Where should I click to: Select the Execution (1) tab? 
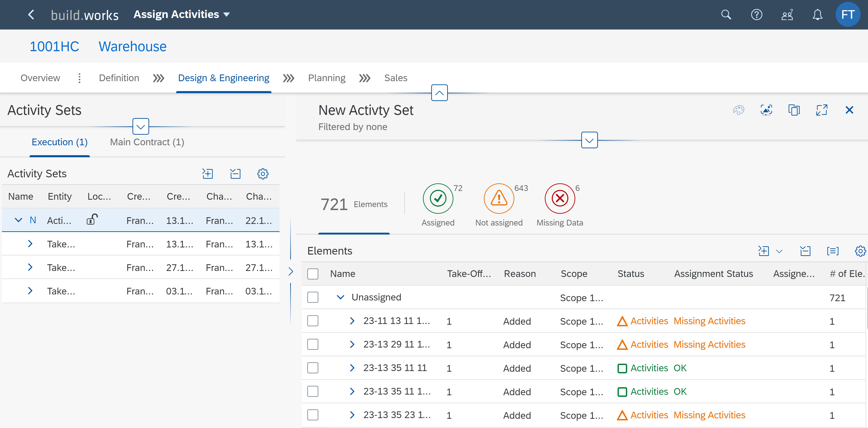[x=60, y=142]
